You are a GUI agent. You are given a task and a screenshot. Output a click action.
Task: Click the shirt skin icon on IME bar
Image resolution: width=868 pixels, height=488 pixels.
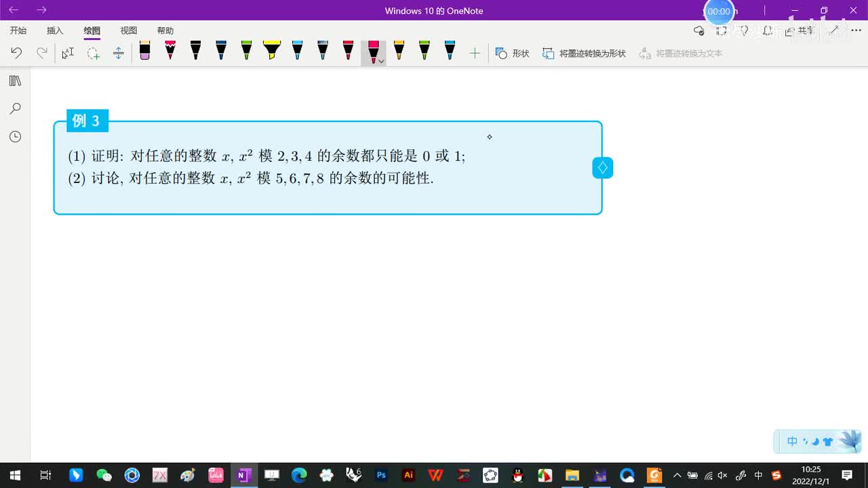tap(828, 442)
